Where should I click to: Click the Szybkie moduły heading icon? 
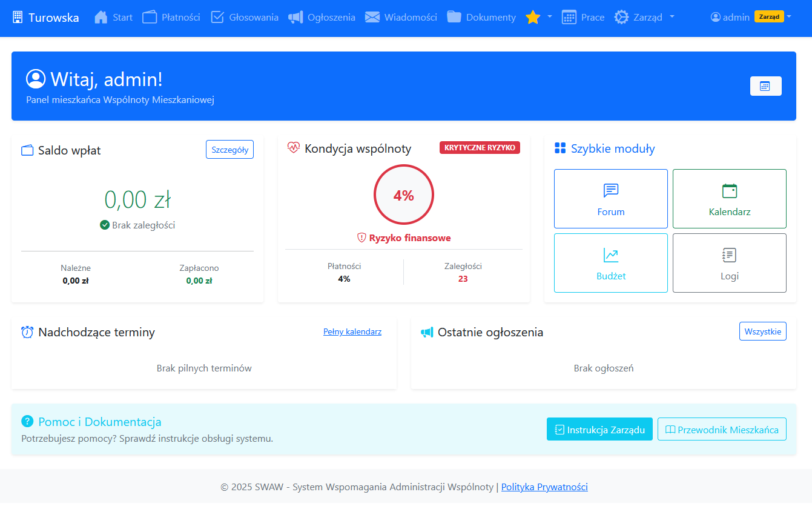[560, 148]
